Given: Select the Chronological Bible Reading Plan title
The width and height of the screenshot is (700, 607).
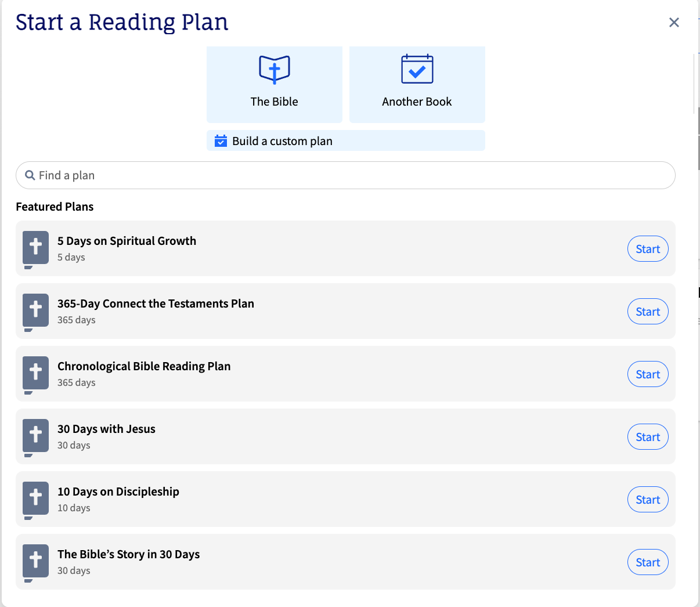Looking at the screenshot, I should coord(144,366).
